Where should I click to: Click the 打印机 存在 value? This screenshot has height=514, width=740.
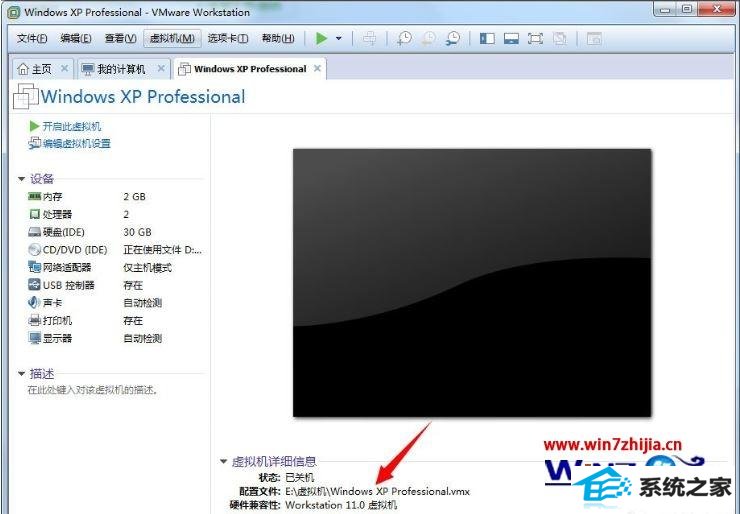pyautogui.click(x=133, y=320)
